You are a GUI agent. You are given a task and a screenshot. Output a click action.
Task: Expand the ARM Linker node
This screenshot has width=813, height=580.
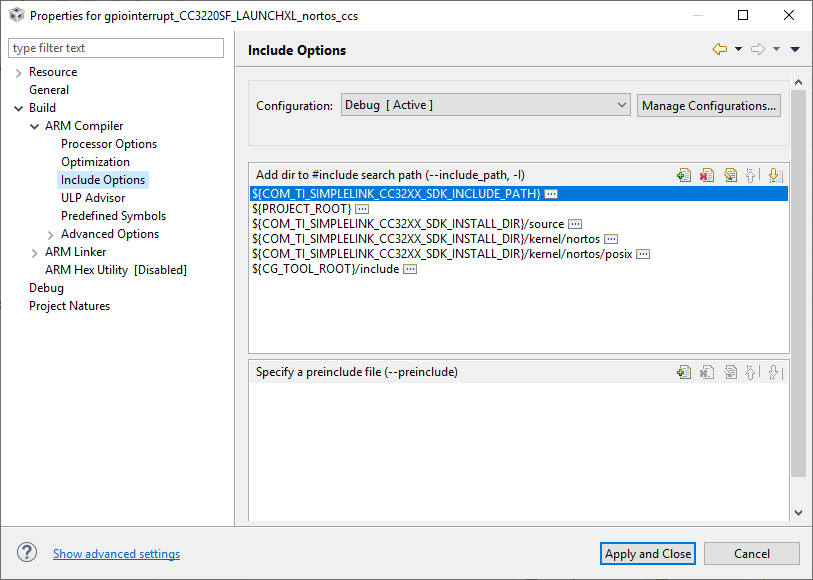click(x=35, y=252)
